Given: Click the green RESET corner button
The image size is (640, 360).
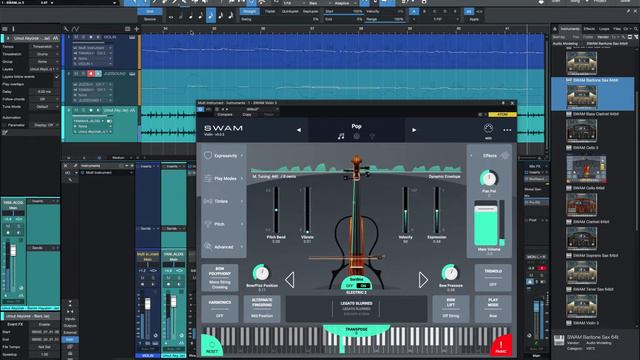Looking at the screenshot, I should 212,346.
